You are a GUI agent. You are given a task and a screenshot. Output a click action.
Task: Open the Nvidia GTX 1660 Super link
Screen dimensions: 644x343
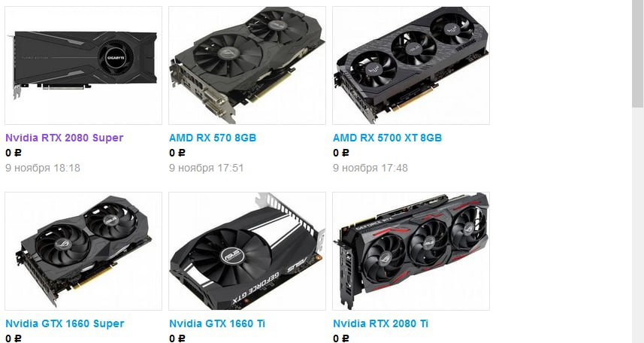tap(65, 323)
